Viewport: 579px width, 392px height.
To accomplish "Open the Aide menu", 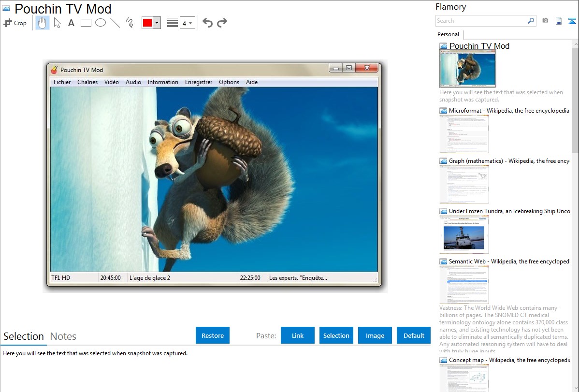I will click(x=252, y=82).
